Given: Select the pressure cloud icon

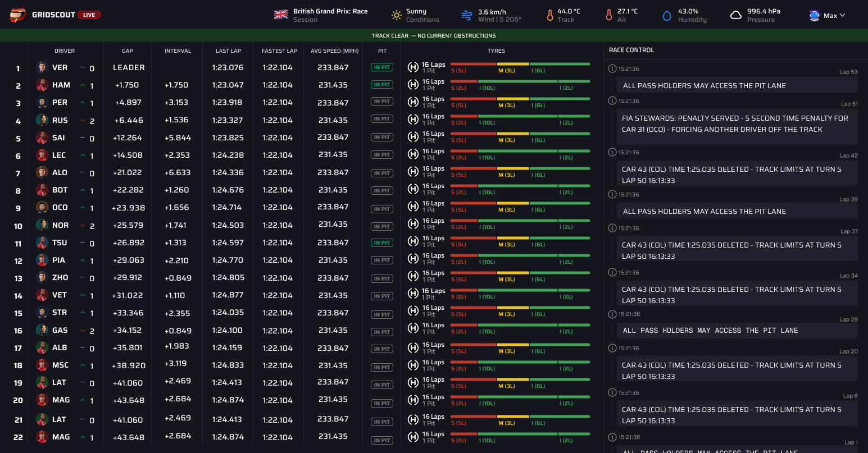Looking at the screenshot, I should coord(735,15).
